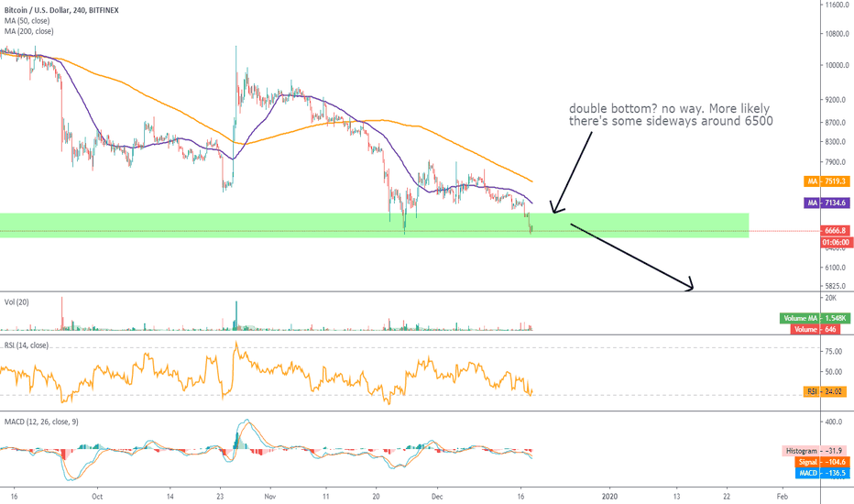Screen dimensions: 854x504
Task: Click the 14 date label on time axis
Action: point(170,497)
